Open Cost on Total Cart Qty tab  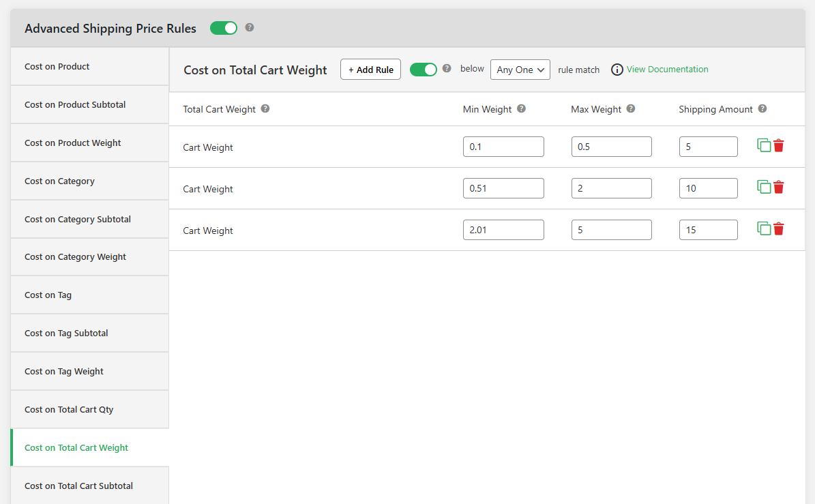89,409
